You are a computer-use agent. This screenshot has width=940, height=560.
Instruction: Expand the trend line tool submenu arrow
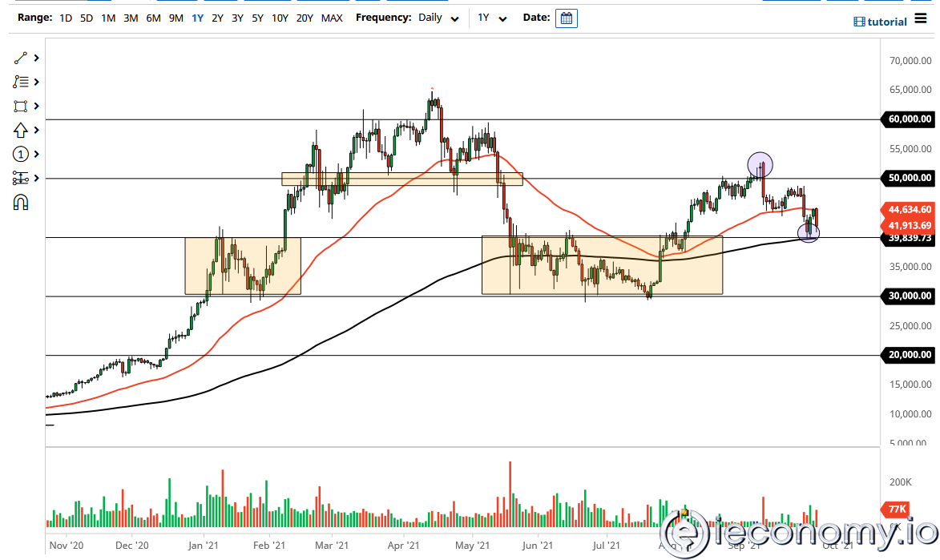click(37, 58)
